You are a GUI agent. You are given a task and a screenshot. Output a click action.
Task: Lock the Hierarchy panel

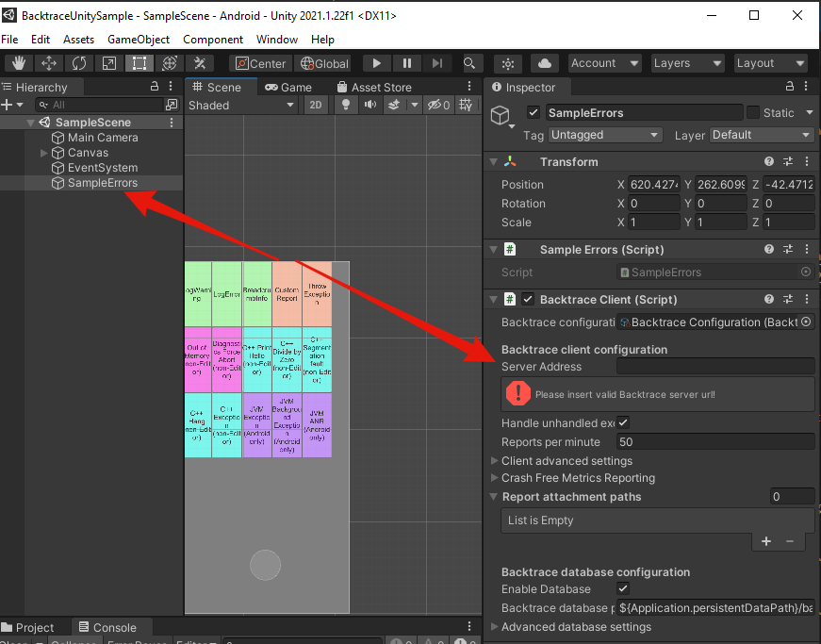155,86
